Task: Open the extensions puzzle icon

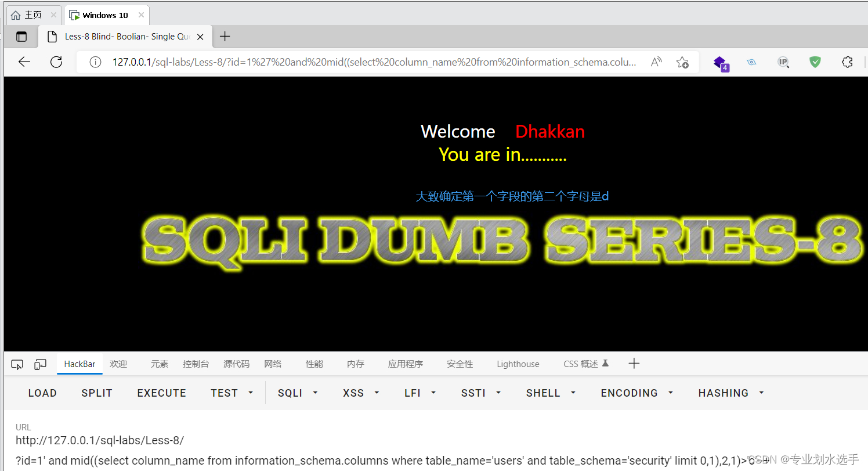Action: click(x=847, y=62)
